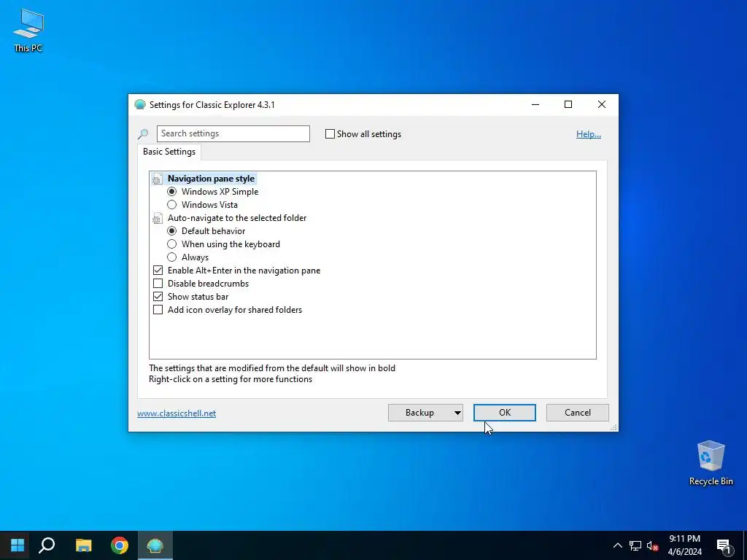This screenshot has height=560, width=747.
Task: Launch Google Chrome from the taskbar
Action: [x=120, y=545]
